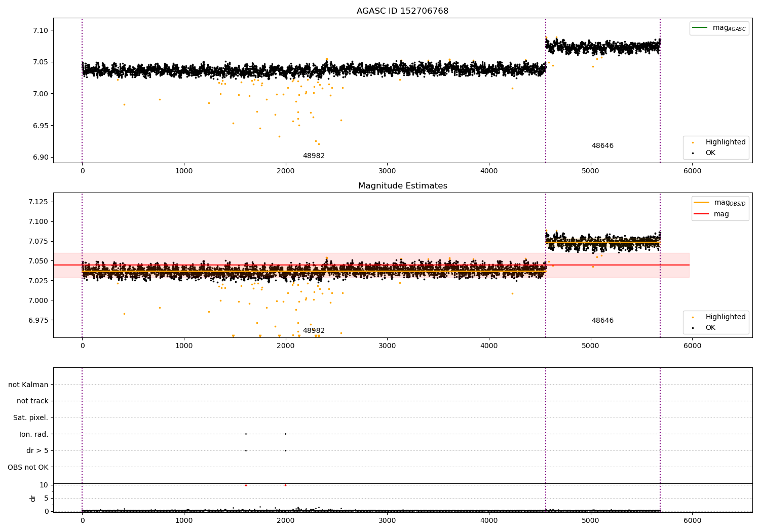760x532 pixels.
Task: Click the 48982 label in the top plot
Action: pyautogui.click(x=314, y=156)
